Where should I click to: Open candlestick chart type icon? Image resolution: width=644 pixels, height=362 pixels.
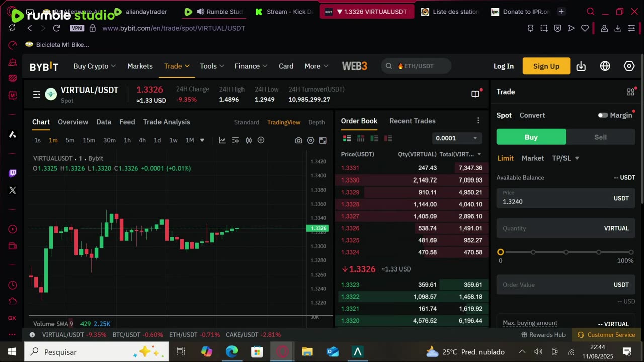[249, 140]
